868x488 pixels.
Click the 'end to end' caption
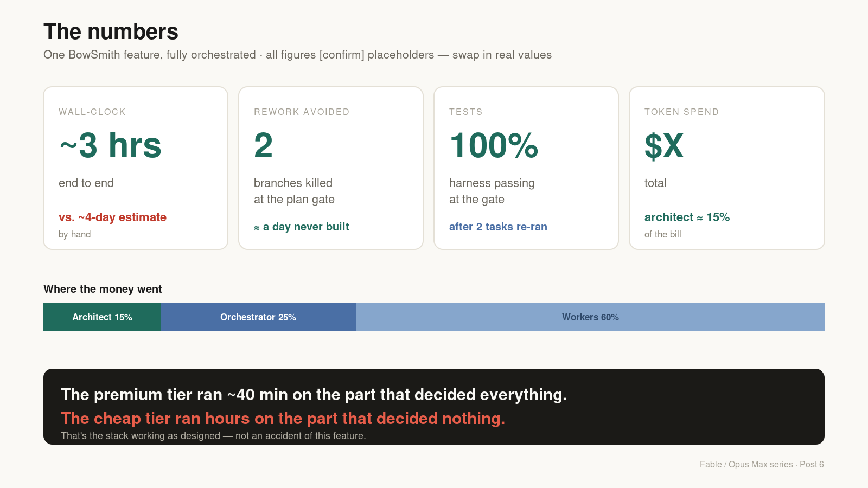(x=86, y=183)
